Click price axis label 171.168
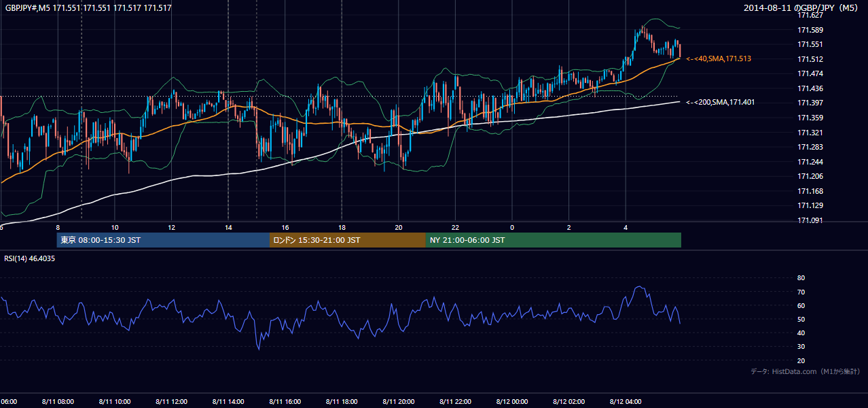The height and width of the screenshot is (408, 868). (x=810, y=191)
